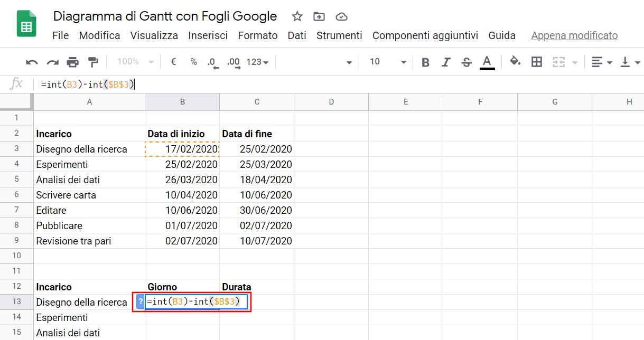
Task: Open merge cells button
Action: [559, 62]
